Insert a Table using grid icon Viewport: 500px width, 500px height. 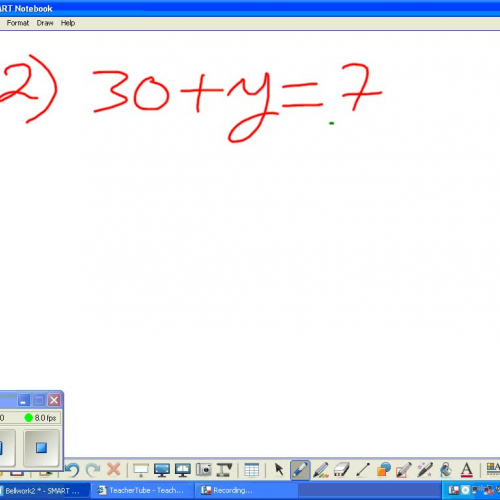tap(251, 470)
